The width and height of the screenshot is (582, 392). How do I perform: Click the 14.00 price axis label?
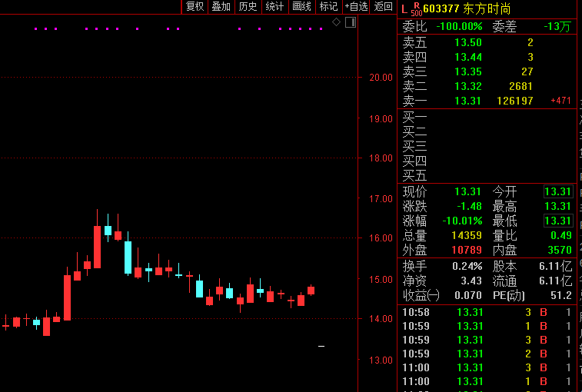point(381,319)
